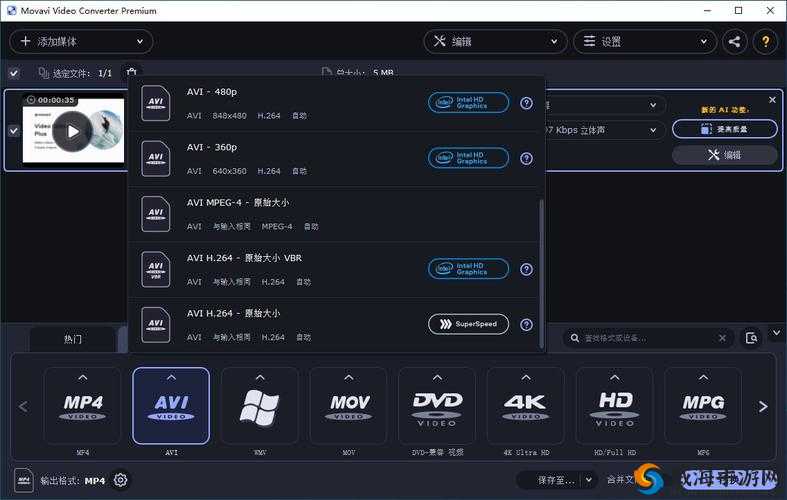
Task: Open the Add Media dropdown
Action: (81, 41)
